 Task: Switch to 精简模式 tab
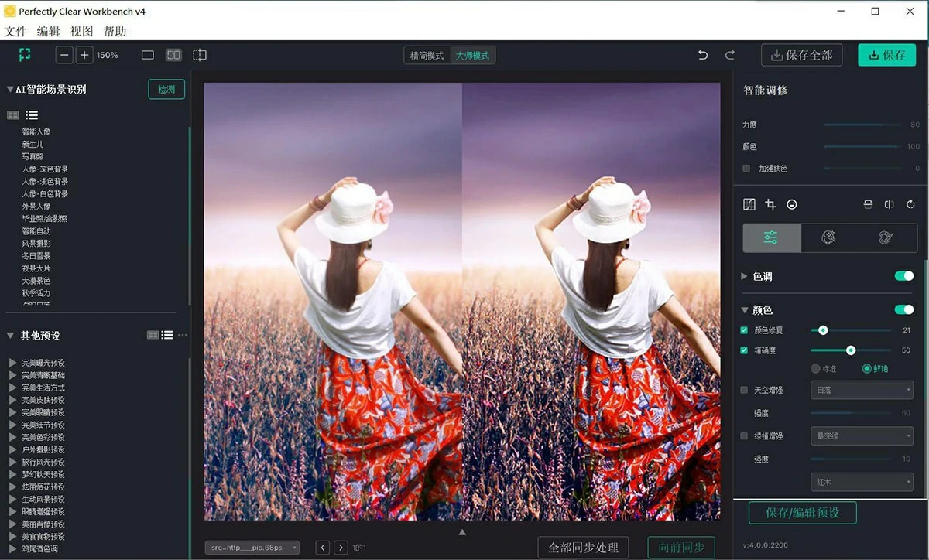tap(427, 56)
